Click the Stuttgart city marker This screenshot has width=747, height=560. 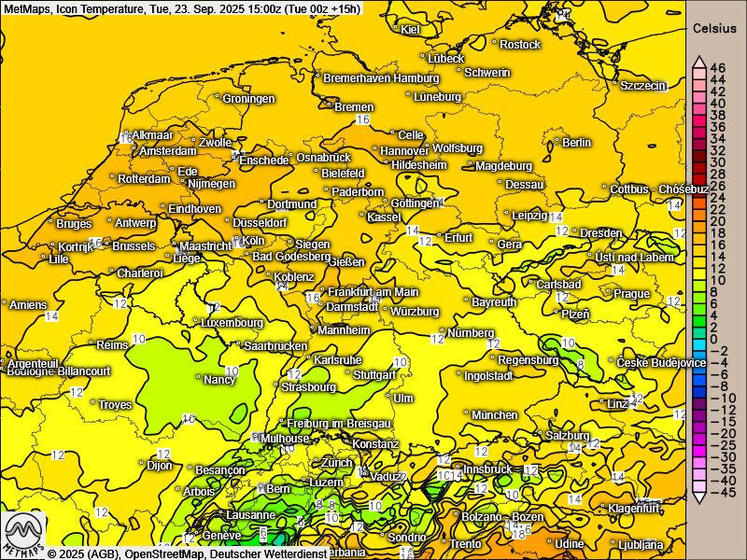point(348,374)
